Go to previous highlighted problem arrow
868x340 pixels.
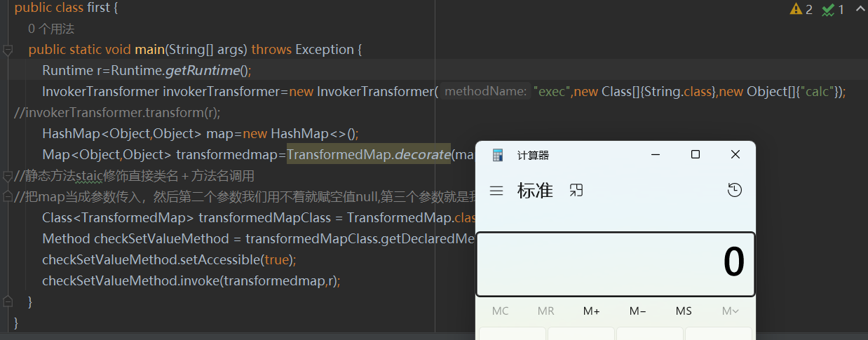(860, 9)
